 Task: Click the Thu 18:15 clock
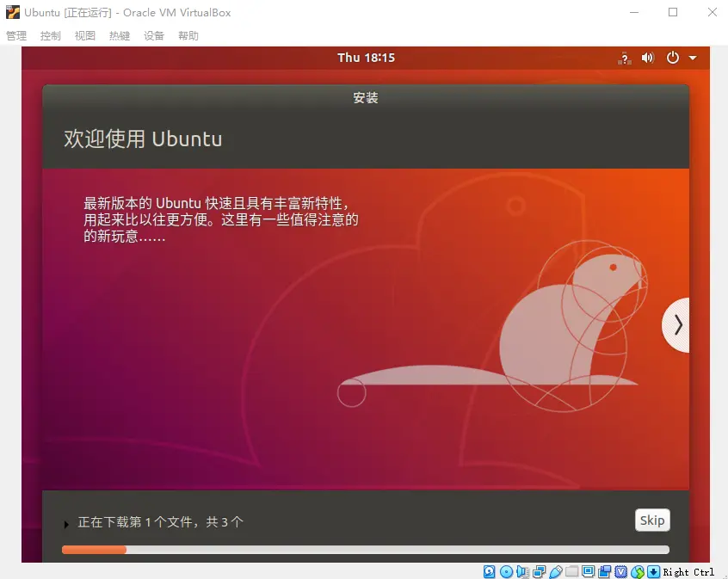pos(366,58)
